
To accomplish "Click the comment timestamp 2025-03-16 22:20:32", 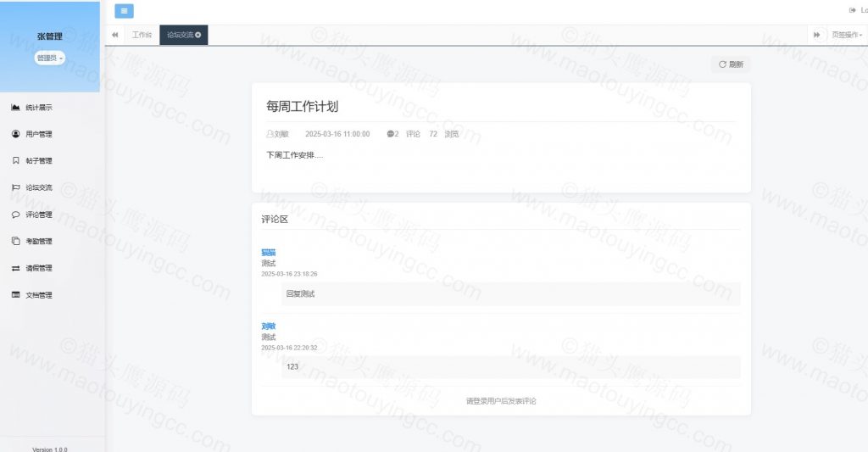I will [290, 348].
